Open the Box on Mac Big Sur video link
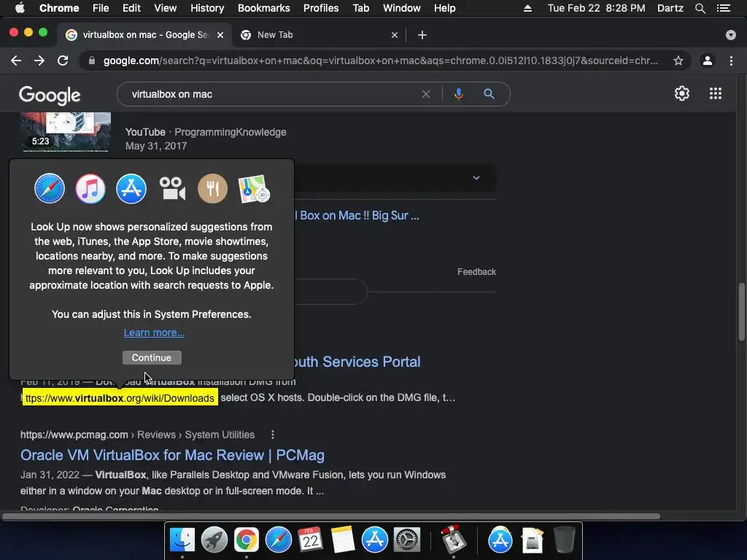Viewport: 747px width, 560px height. pos(357,215)
